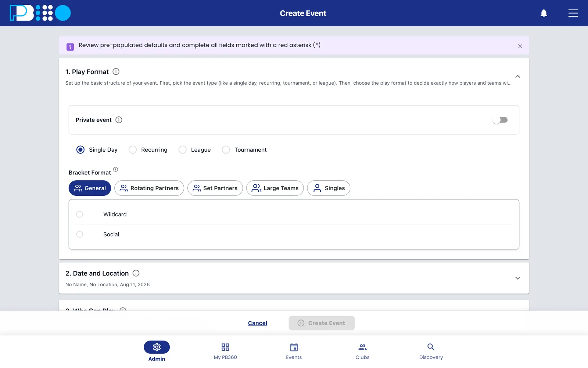This screenshot has height=368, width=588.
Task: Select the Recurring event type
Action: click(133, 150)
